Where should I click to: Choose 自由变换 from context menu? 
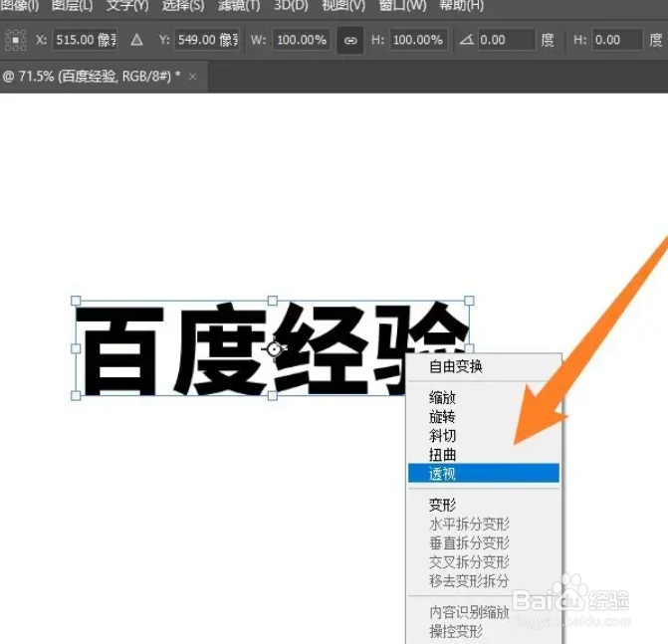(484, 366)
